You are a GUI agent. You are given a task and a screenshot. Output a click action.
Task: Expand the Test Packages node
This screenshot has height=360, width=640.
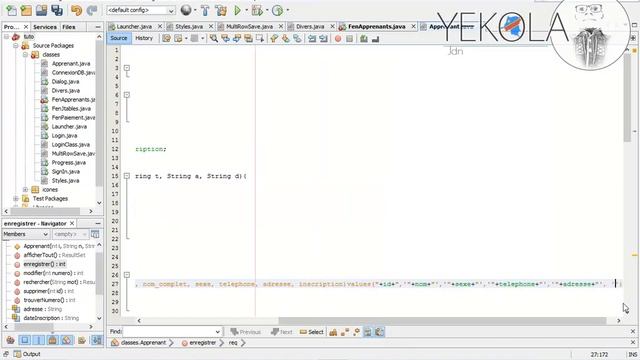tap(16, 198)
